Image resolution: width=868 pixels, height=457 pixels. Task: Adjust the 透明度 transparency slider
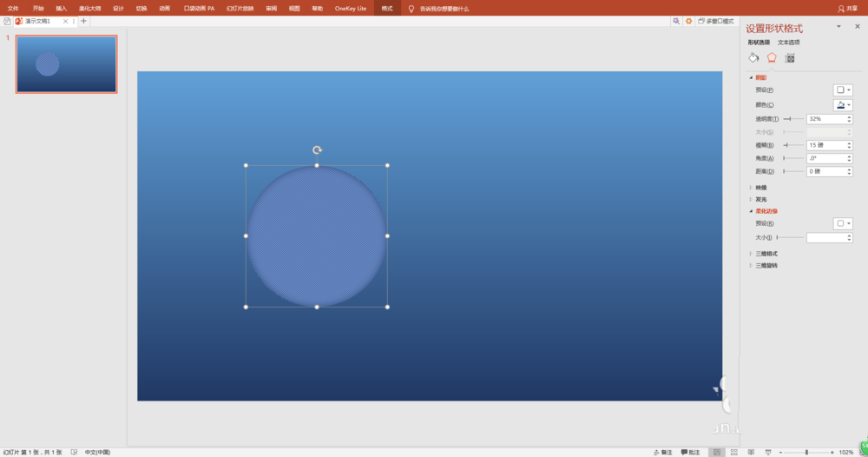click(x=793, y=119)
